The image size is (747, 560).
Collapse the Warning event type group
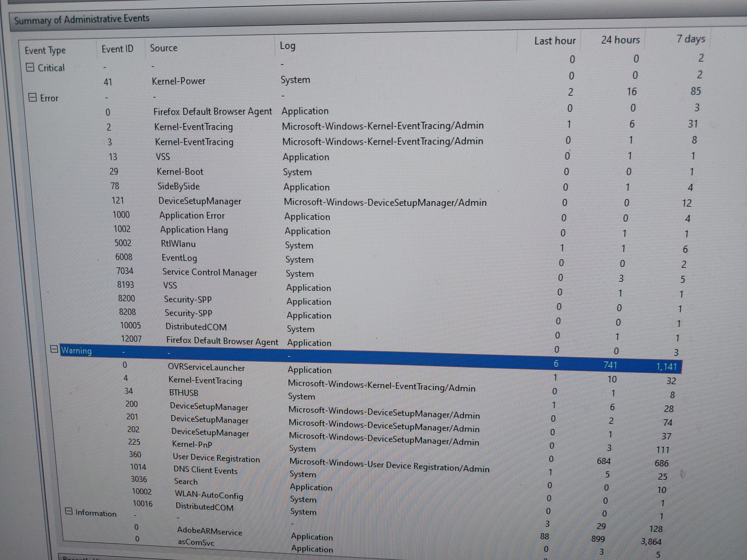(54, 349)
